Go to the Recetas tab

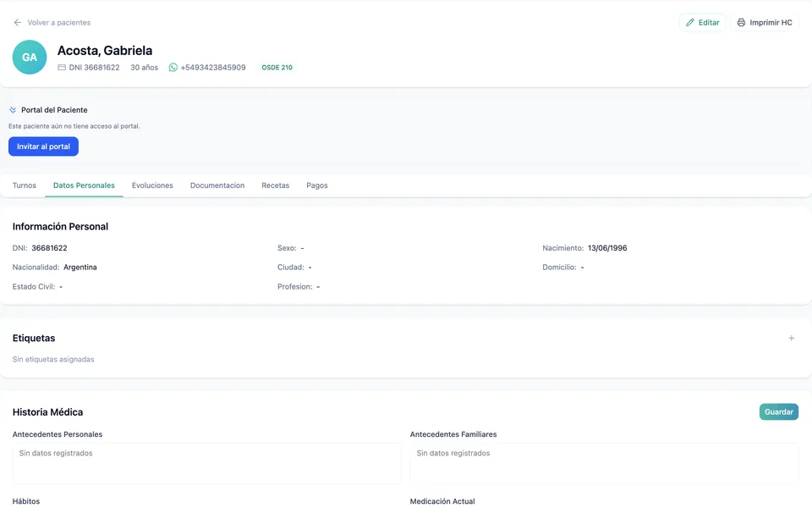click(276, 185)
